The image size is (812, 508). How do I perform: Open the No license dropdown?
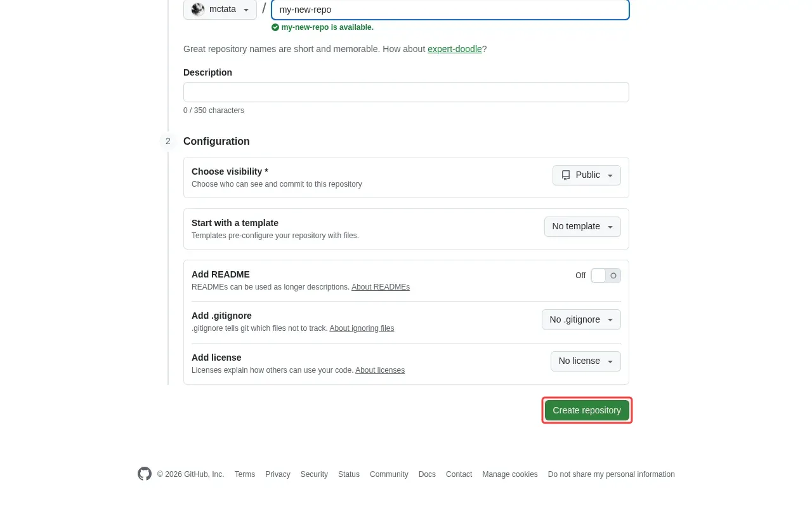(585, 361)
